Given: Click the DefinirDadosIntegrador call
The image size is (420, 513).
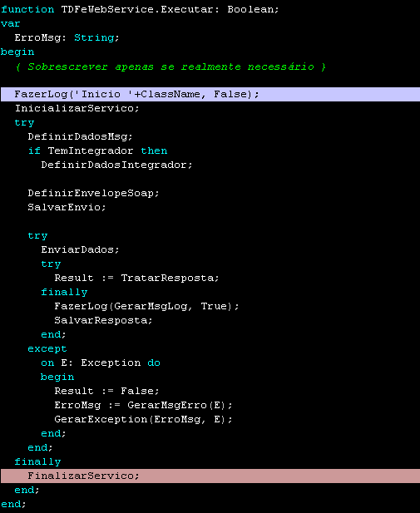Looking at the screenshot, I should coord(117,165).
